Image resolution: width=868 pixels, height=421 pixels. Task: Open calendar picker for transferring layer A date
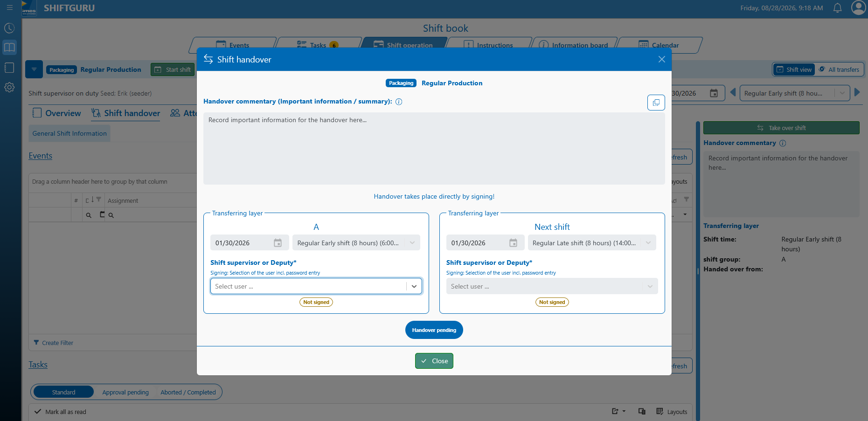point(278,243)
